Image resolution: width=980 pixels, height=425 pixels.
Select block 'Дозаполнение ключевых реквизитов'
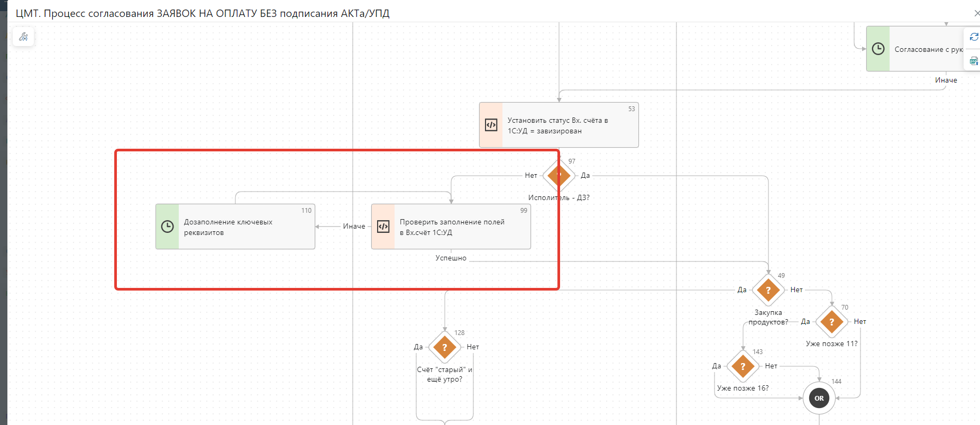[x=243, y=228]
